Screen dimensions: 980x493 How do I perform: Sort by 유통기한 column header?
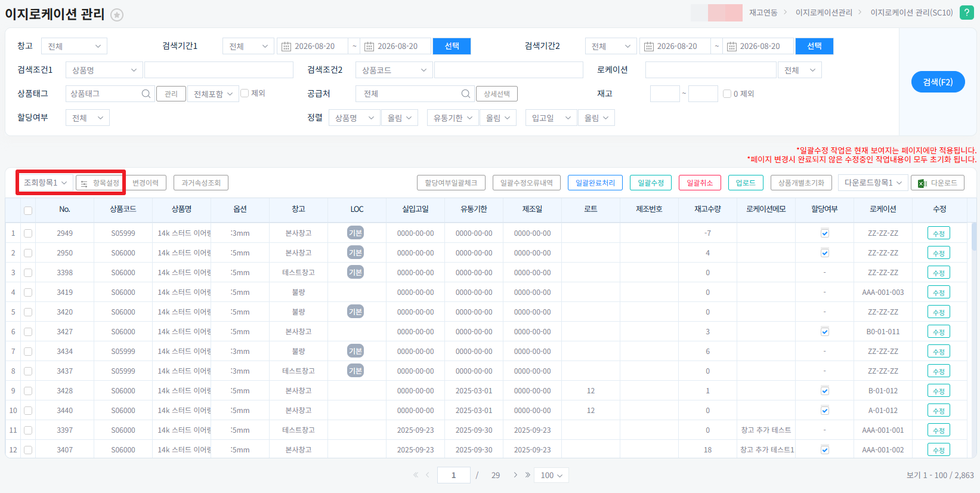(474, 209)
